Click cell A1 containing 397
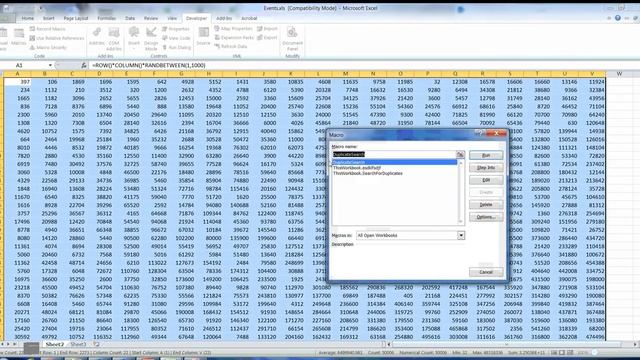640x360 pixels. tap(18, 82)
